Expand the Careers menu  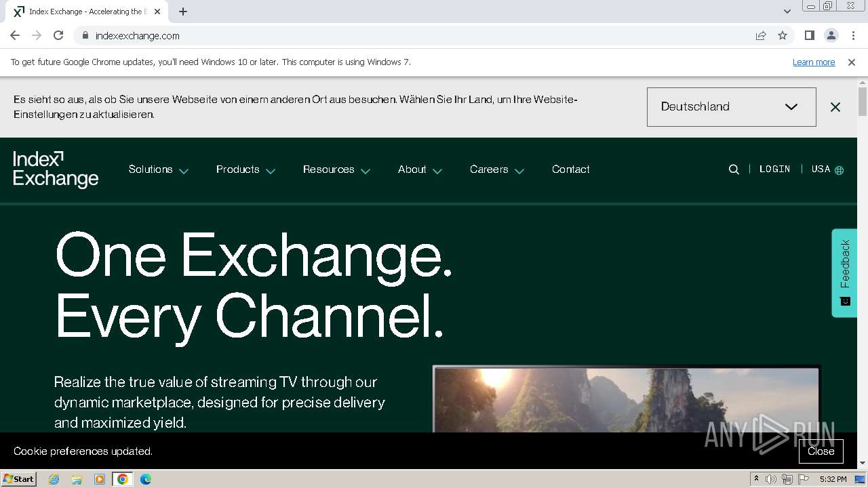click(x=497, y=169)
